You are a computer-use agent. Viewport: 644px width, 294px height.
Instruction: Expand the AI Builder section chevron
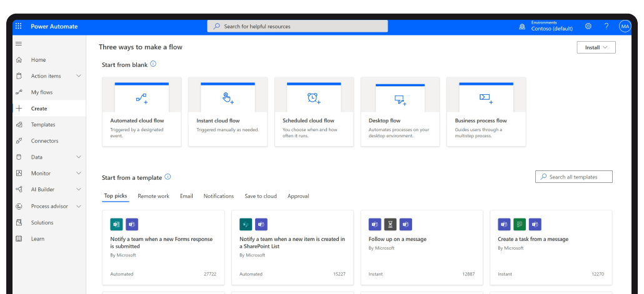[79, 190]
